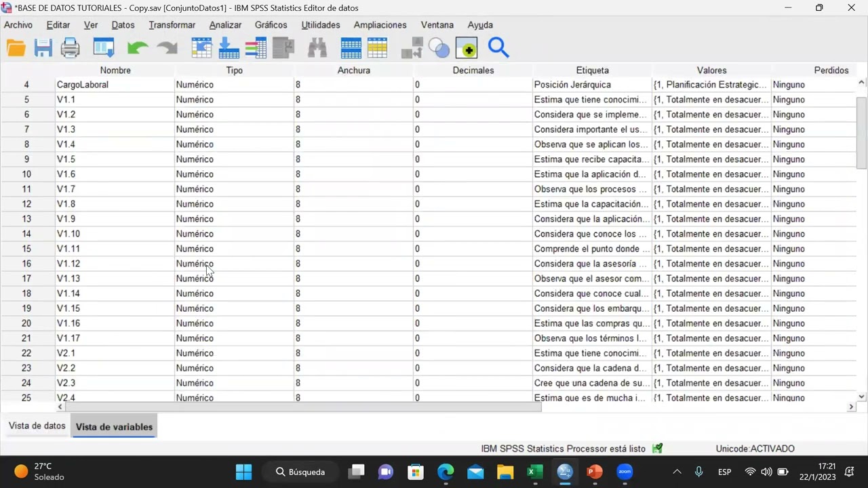Open the Ayuda menu

[480, 25]
